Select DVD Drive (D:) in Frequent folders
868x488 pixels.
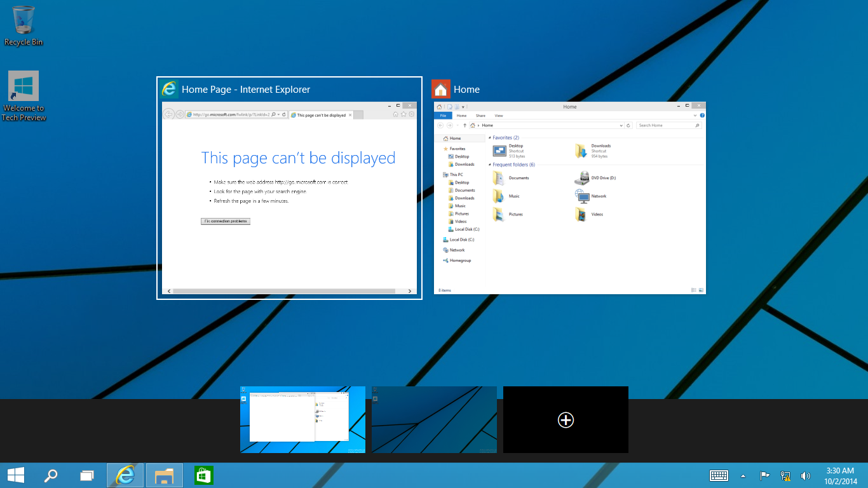coord(595,178)
